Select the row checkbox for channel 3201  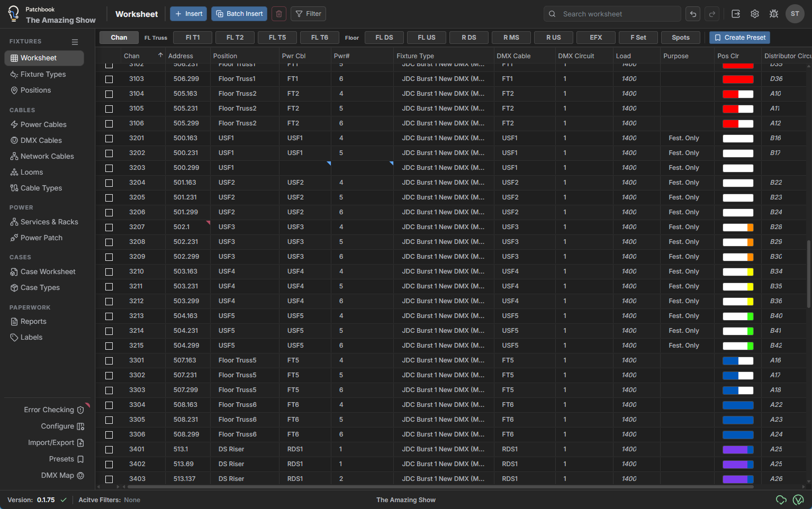[x=109, y=138]
